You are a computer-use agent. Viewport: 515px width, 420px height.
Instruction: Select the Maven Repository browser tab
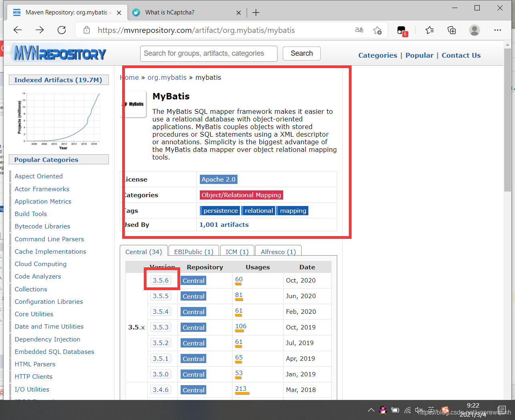click(x=66, y=12)
